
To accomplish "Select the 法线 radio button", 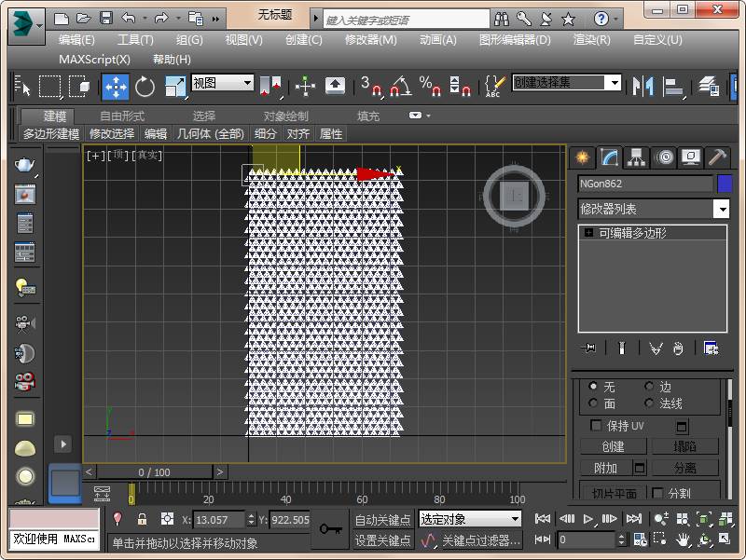I will tap(649, 403).
